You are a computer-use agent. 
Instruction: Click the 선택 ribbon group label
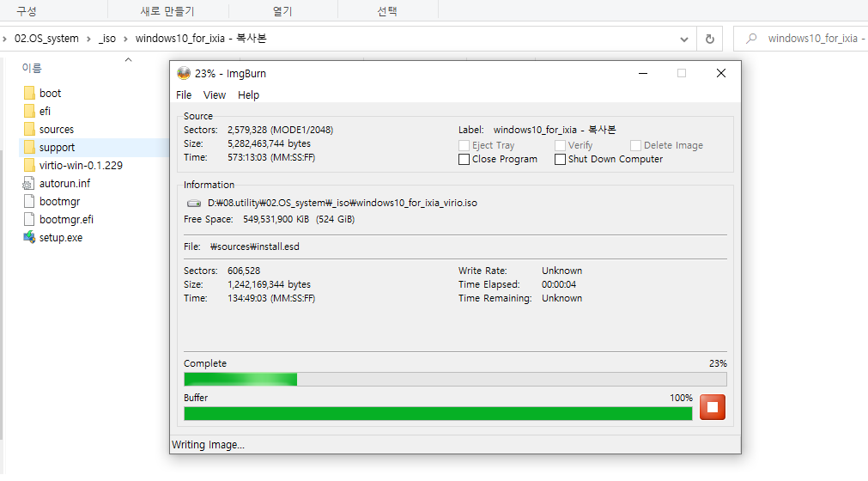(x=387, y=11)
